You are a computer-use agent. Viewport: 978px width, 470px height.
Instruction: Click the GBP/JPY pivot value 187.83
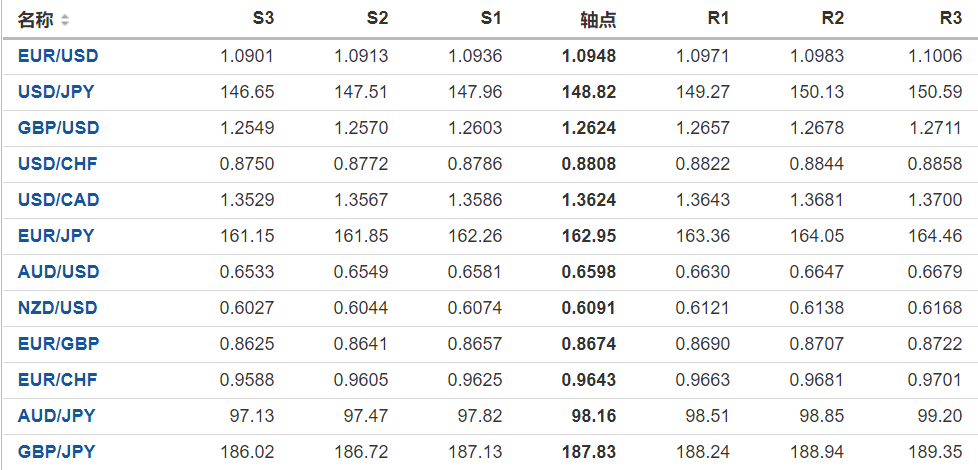click(x=590, y=452)
